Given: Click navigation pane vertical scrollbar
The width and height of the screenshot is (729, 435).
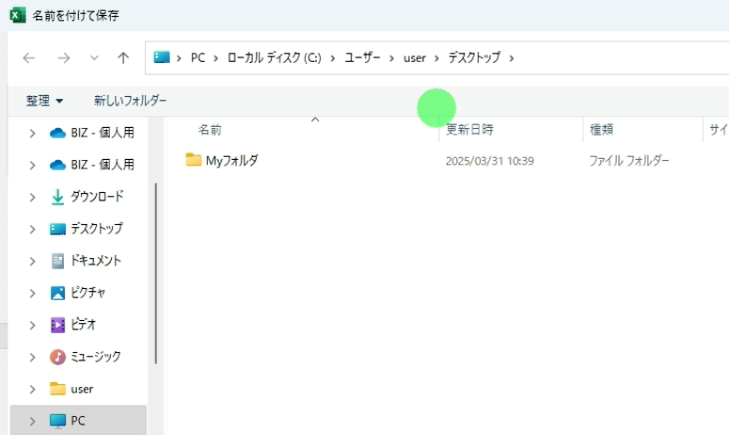Looking at the screenshot, I should click(x=156, y=273).
